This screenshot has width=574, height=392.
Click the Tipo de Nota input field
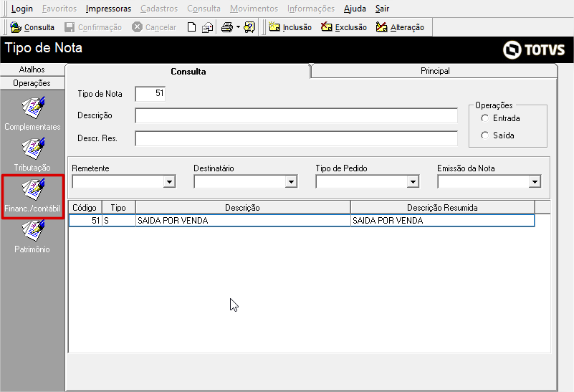point(150,94)
